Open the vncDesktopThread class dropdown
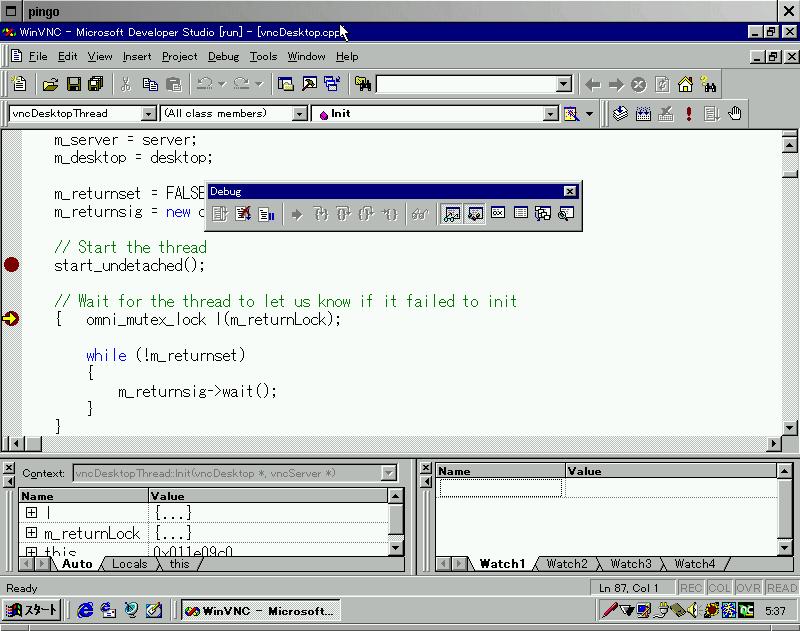Screen dimensions: 800x631 148,113
